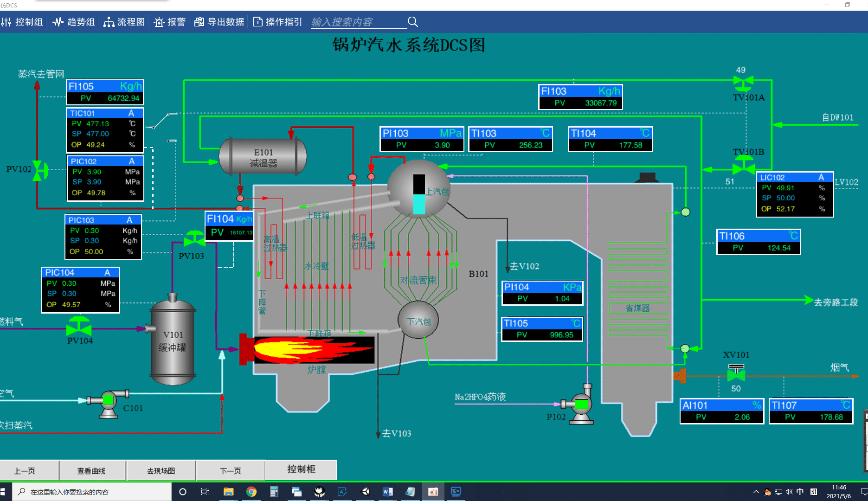868x501 pixels.
Task: Click the E101 减温器 vessel
Action: point(263,156)
